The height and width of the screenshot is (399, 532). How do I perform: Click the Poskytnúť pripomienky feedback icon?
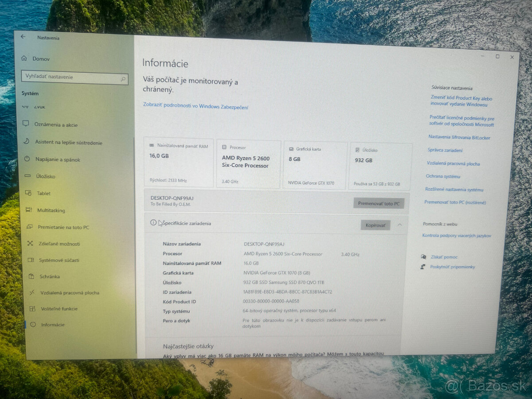[x=423, y=266]
